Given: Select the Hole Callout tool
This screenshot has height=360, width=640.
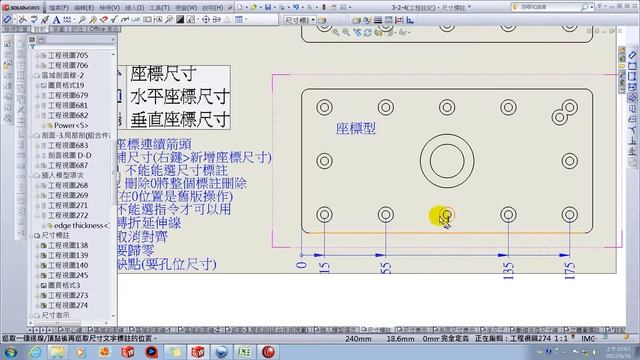Looking at the screenshot, I should pos(136,19).
